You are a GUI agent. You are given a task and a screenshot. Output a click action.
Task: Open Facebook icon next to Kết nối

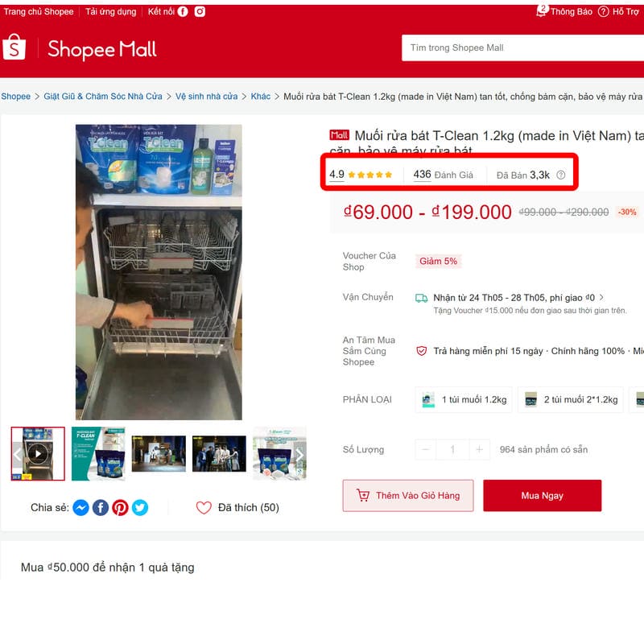coord(183,11)
